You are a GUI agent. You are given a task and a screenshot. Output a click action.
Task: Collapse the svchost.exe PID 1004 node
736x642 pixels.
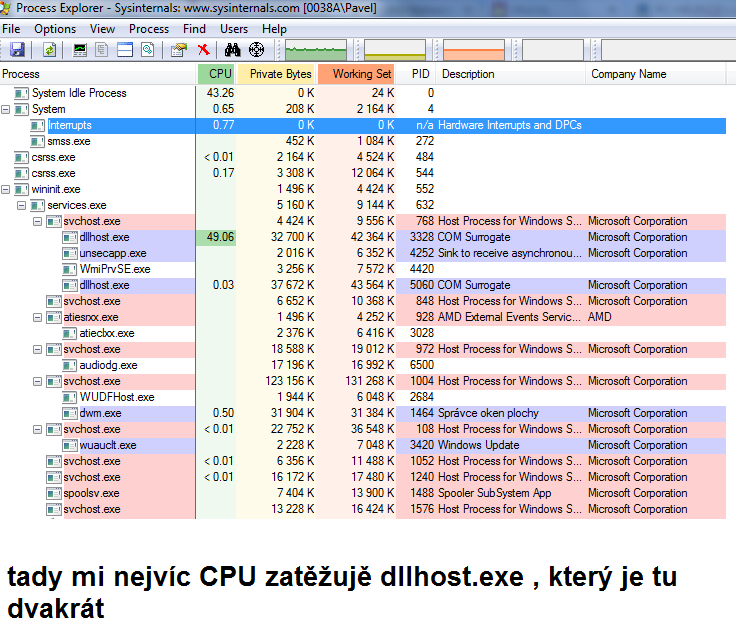click(38, 382)
